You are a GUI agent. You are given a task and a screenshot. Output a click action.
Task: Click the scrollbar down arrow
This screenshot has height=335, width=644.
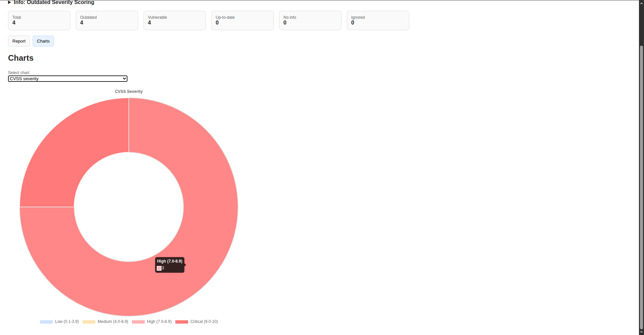pos(642,332)
